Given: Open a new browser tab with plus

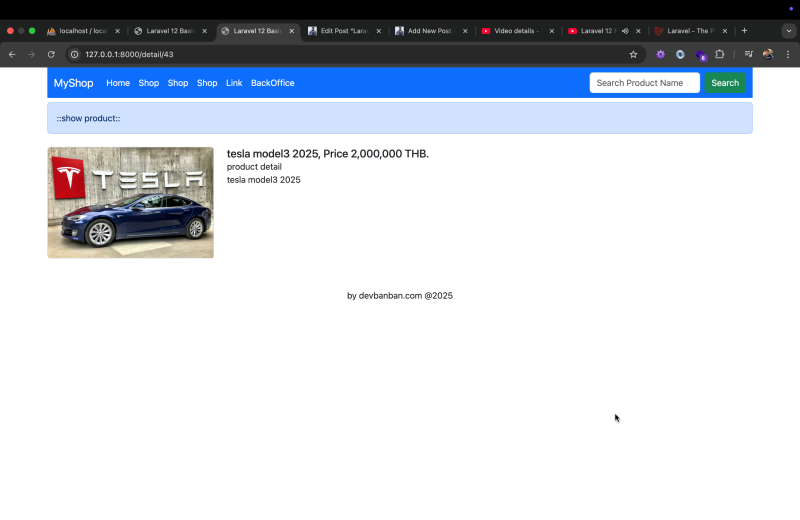Looking at the screenshot, I should point(744,31).
